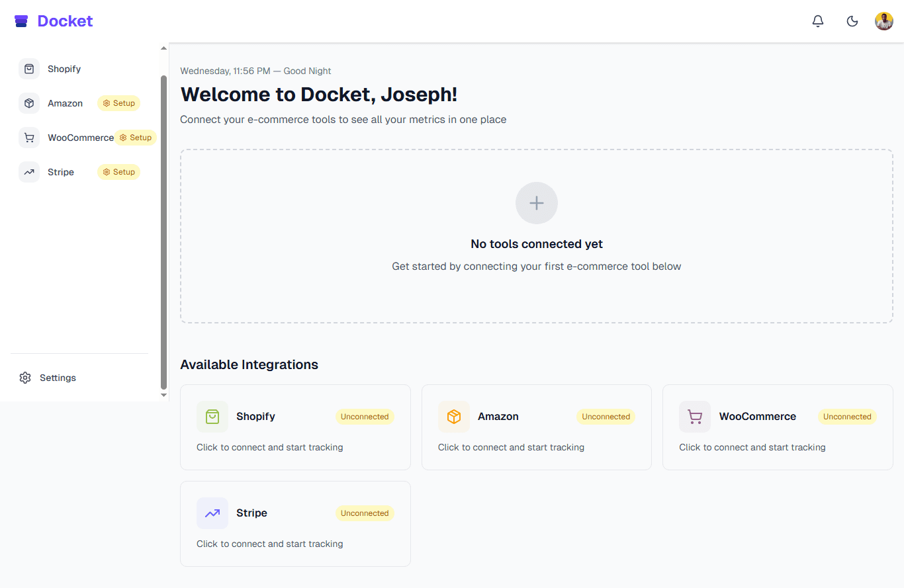Screen dimensions: 904x588
Task: Open Setup for Amazon in the sidebar
Action: 118,103
